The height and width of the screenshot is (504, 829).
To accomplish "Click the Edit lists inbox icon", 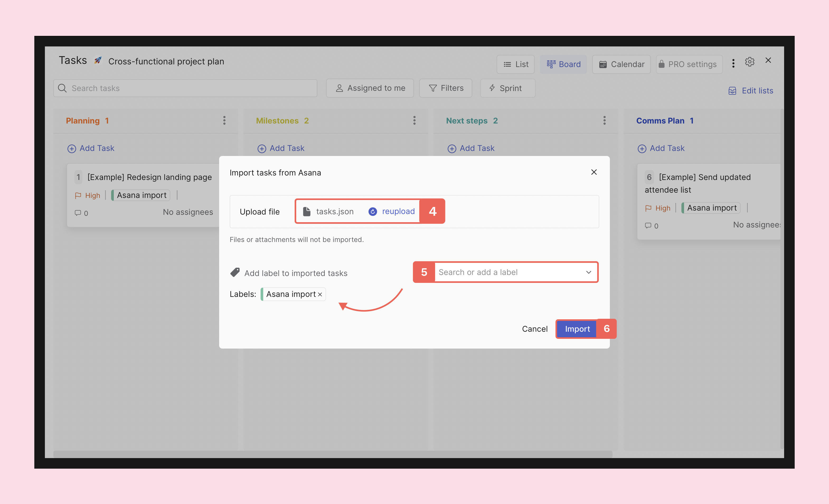I will pyautogui.click(x=732, y=91).
